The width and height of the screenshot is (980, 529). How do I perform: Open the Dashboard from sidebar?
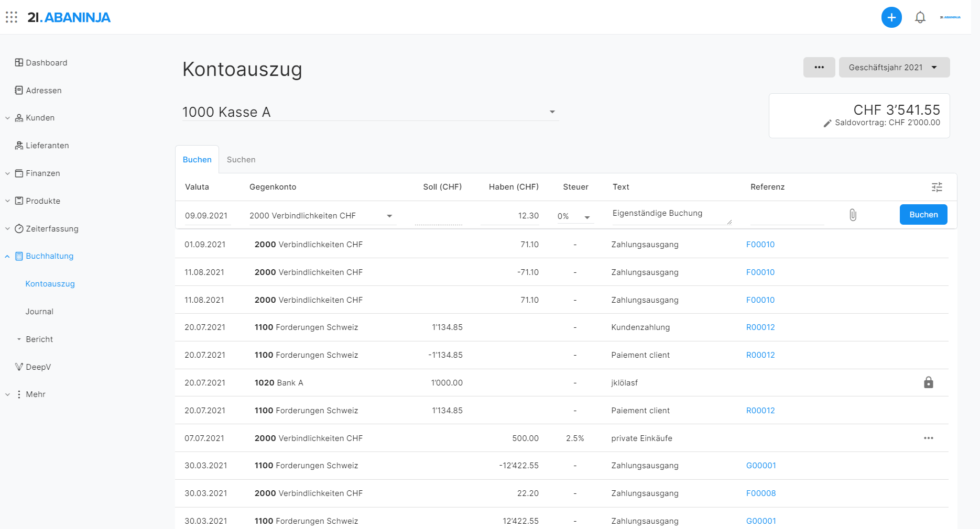click(46, 63)
